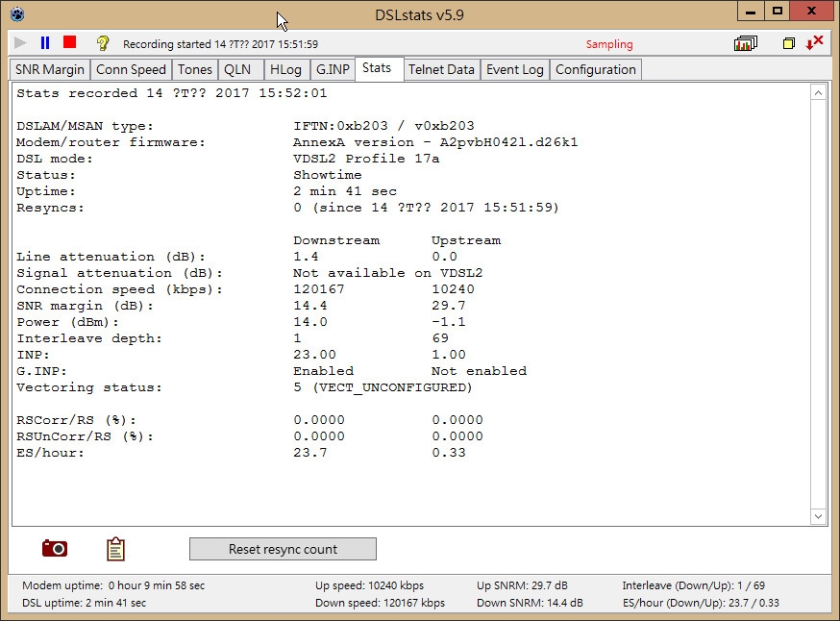This screenshot has width=840, height=621.
Task: Click the upstream power value '-1.1'
Action: pyautogui.click(x=449, y=322)
